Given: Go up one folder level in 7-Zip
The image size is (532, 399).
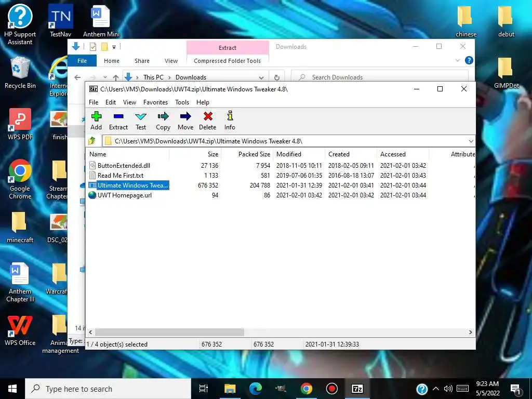Looking at the screenshot, I should pos(91,141).
